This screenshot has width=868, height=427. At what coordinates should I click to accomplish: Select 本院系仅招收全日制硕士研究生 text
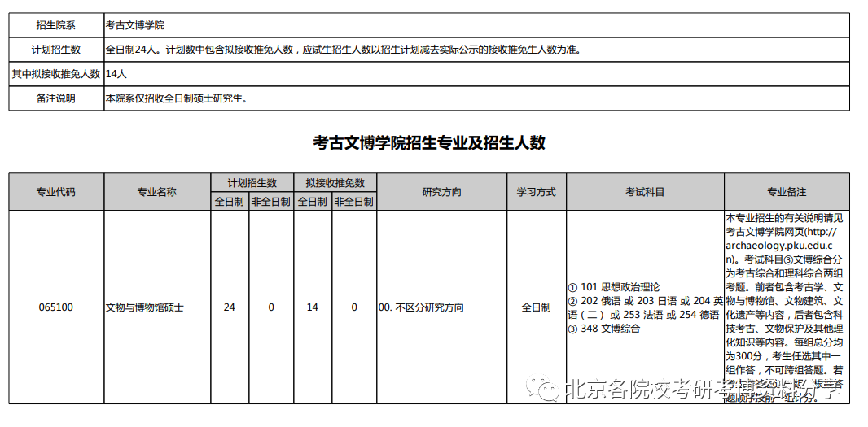click(x=176, y=98)
